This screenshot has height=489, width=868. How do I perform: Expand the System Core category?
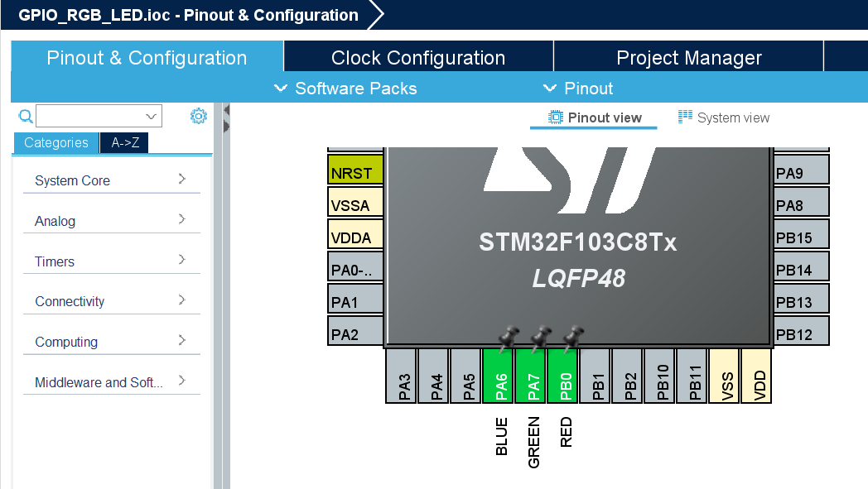tap(112, 180)
